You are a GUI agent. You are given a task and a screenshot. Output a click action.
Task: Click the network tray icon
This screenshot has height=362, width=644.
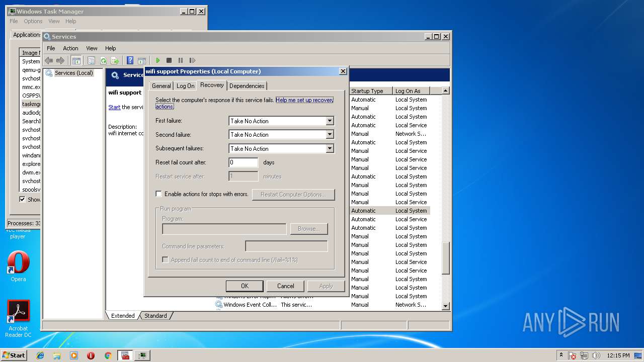tap(585, 355)
